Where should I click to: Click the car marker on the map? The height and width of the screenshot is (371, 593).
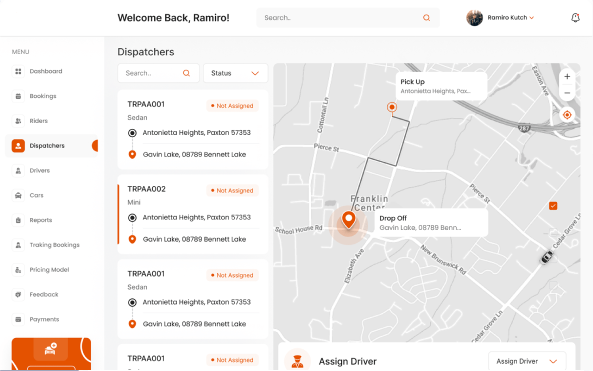click(x=546, y=257)
